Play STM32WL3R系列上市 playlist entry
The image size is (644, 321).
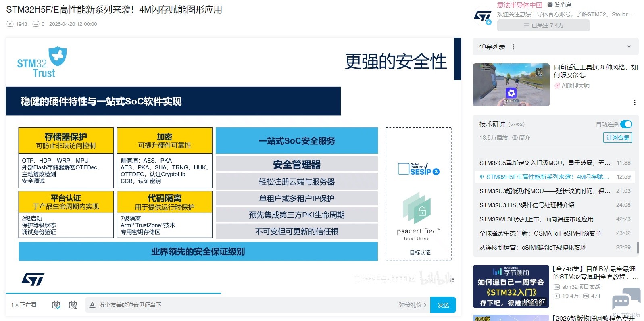pyautogui.click(x=555, y=219)
